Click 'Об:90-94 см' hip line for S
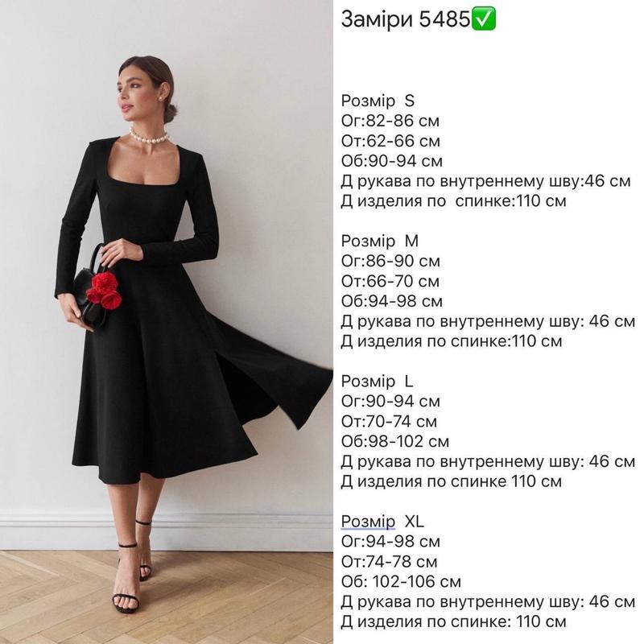The height and width of the screenshot is (644, 644). pyautogui.click(x=392, y=161)
